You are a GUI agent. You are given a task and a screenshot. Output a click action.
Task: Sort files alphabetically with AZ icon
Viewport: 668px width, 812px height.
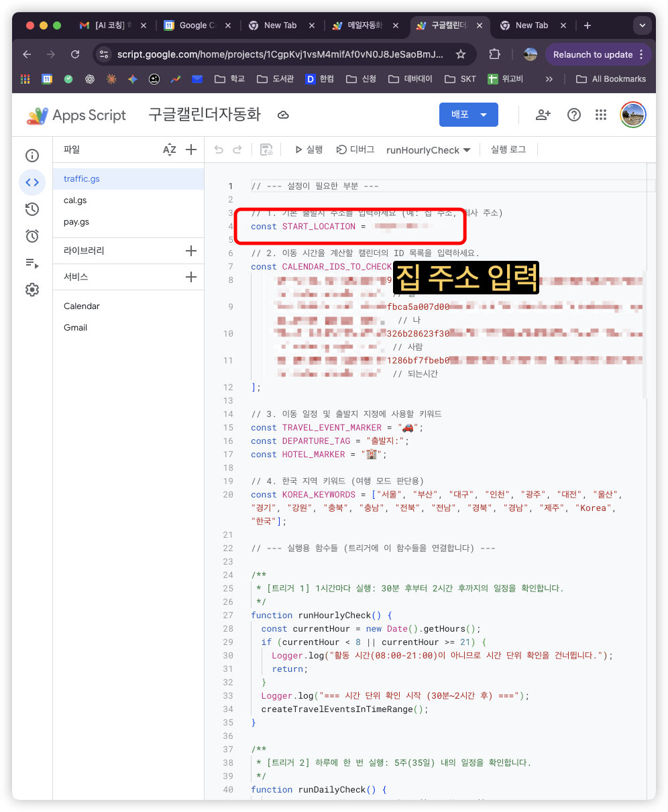(x=169, y=150)
